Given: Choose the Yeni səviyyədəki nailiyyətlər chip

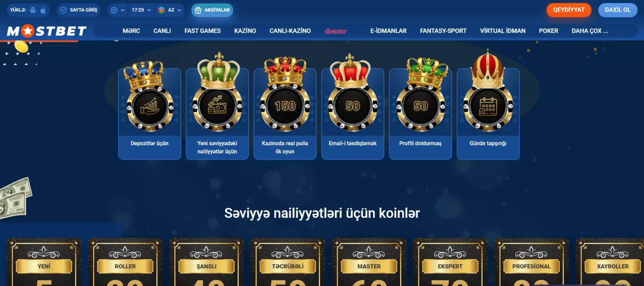Looking at the screenshot, I should coord(217,114).
